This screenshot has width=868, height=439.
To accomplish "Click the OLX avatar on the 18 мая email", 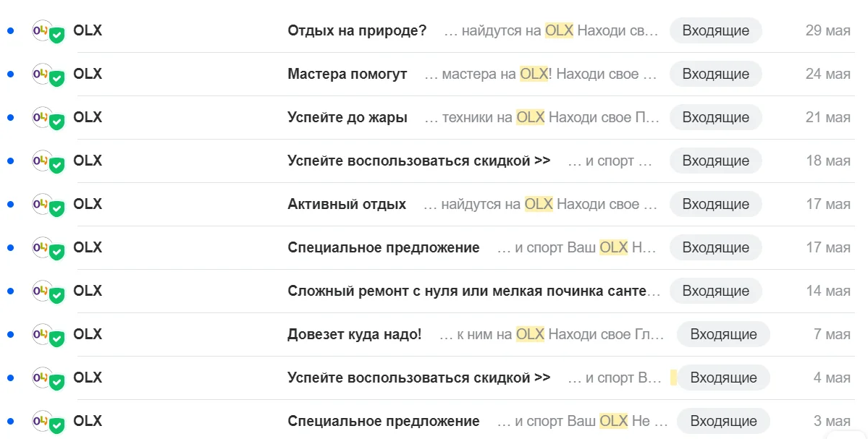I will (x=43, y=161).
